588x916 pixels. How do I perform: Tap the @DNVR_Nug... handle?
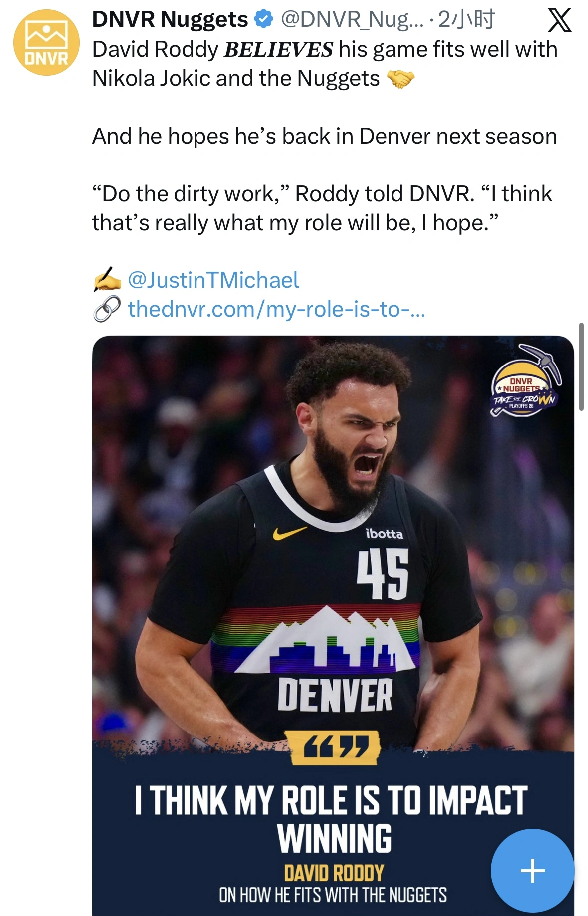(352, 20)
